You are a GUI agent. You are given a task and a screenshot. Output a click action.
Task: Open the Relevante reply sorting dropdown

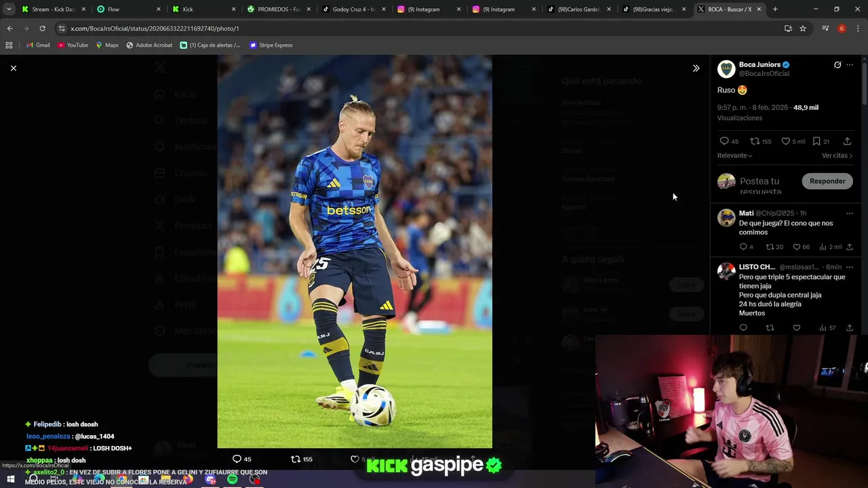coord(734,155)
